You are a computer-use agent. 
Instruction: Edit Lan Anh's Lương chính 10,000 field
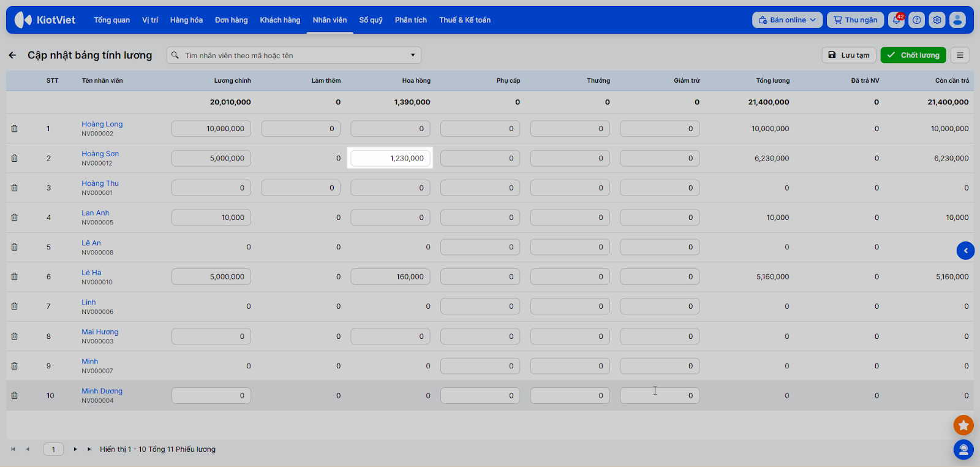point(211,218)
